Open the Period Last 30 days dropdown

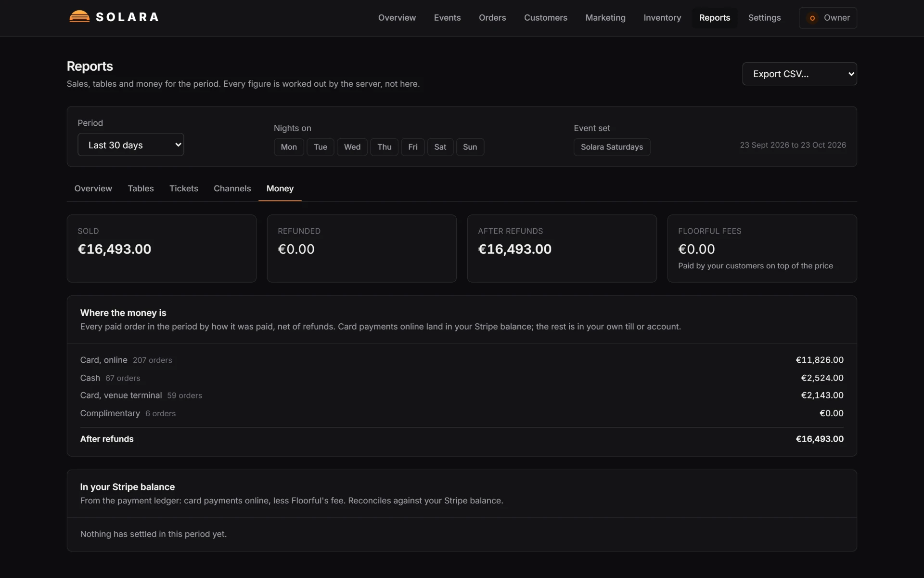[x=131, y=144]
